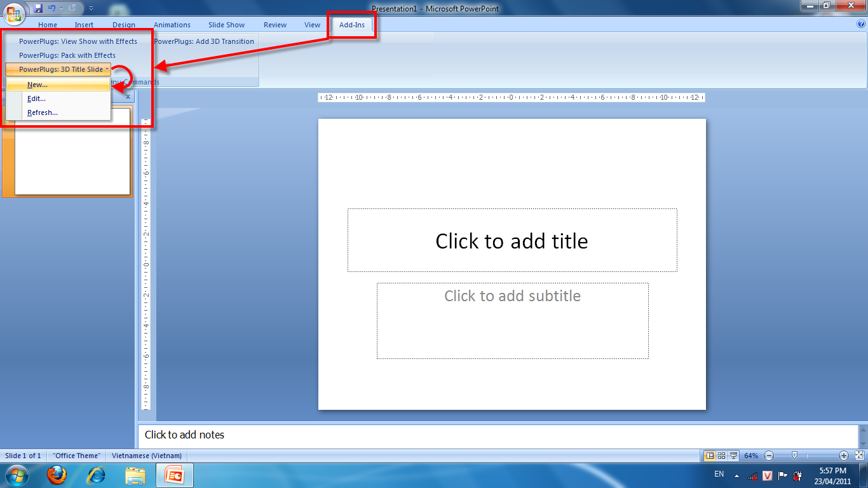Click the battery power tray icon
Image resolution: width=868 pixels, height=488 pixels.
797,475
